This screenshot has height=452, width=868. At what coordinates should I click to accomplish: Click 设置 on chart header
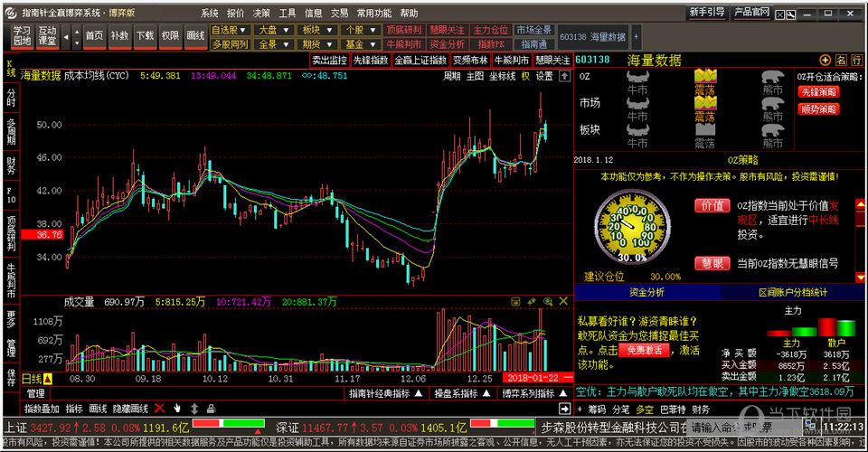click(x=544, y=76)
